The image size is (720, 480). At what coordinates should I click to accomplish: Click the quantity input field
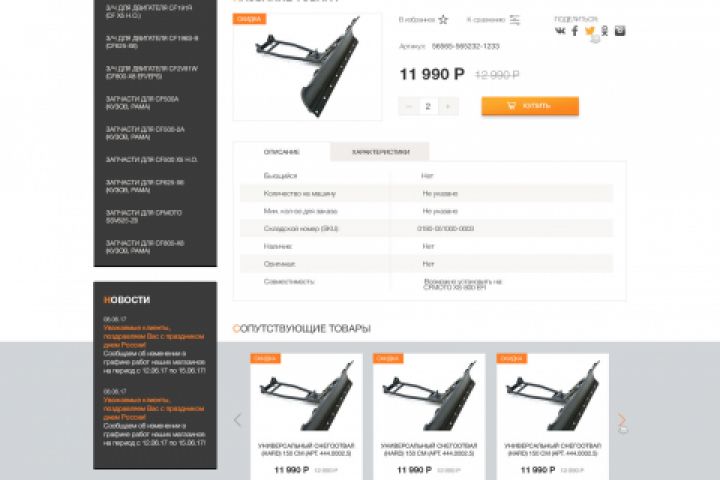[428, 106]
